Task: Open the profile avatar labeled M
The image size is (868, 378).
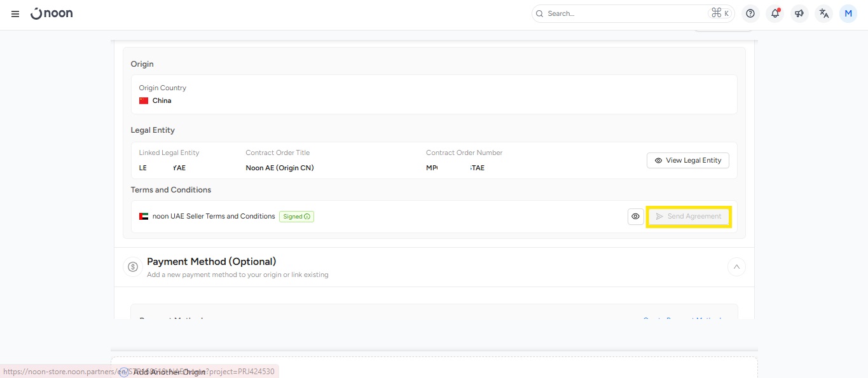Action: click(x=848, y=13)
